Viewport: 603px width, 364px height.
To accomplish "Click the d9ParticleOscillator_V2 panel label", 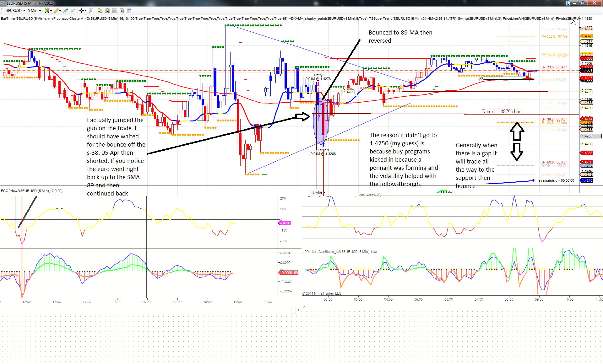I will point(340,252).
